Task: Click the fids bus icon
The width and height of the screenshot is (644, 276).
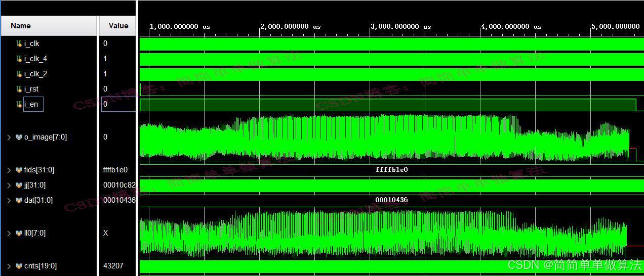Action: click(19, 170)
